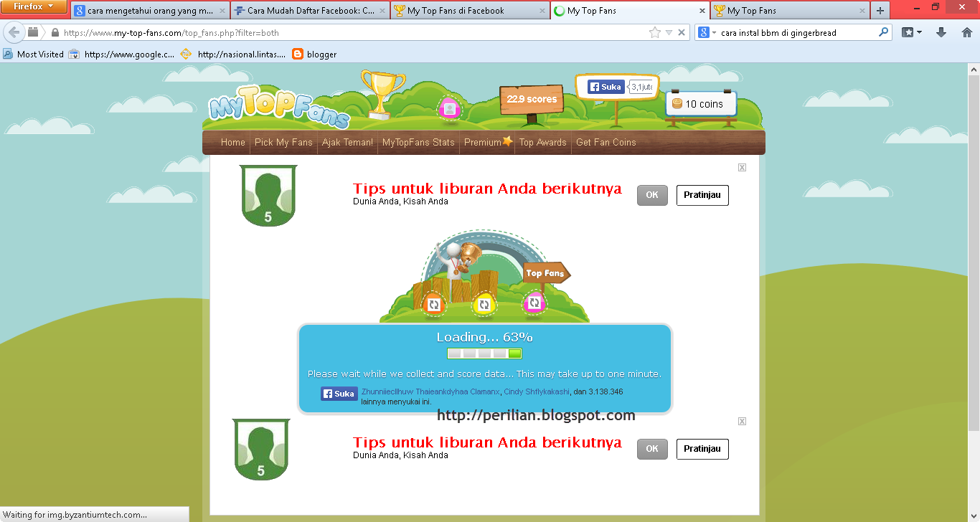The width and height of the screenshot is (980, 522).
Task: Dismiss the top ad with its X
Action: pyautogui.click(x=742, y=167)
